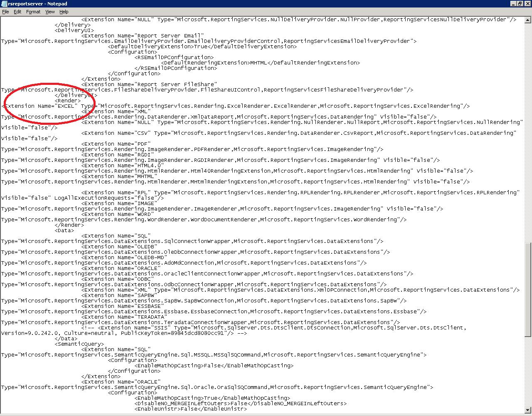Place cursor on the opening Render tag

pyautogui.click(x=68, y=101)
